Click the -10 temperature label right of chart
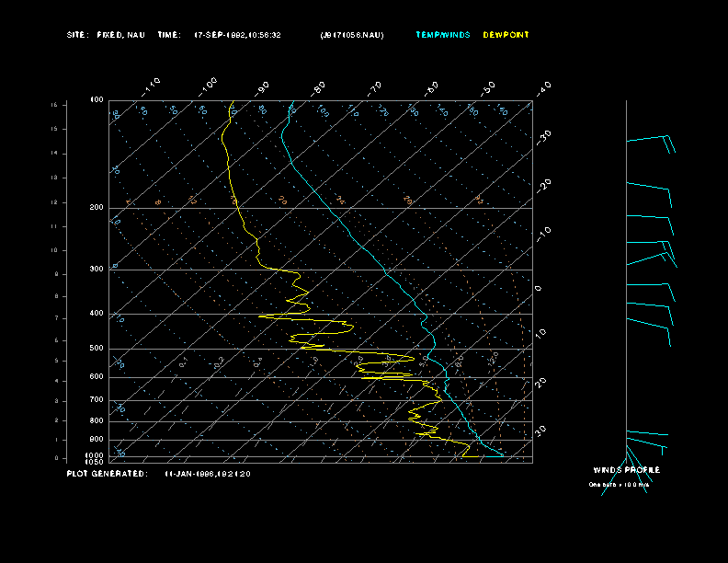Image resolution: width=728 pixels, height=563 pixels. point(544,234)
